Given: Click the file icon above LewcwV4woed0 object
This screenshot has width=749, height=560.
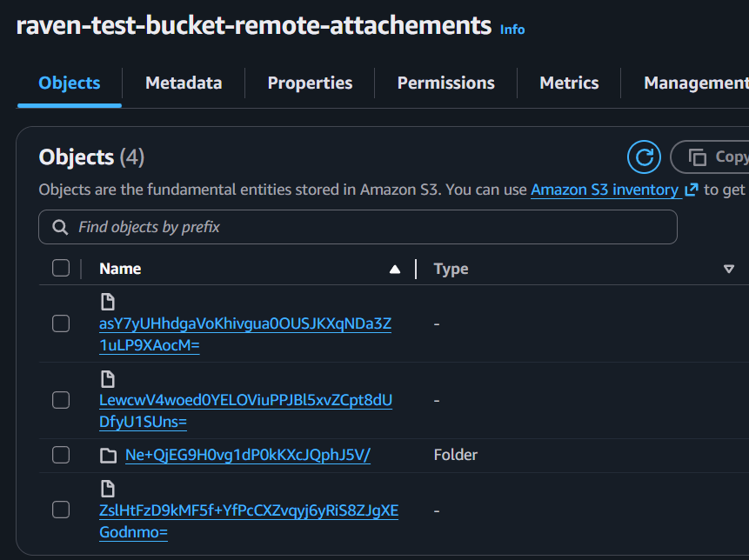Looking at the screenshot, I should coord(107,378).
